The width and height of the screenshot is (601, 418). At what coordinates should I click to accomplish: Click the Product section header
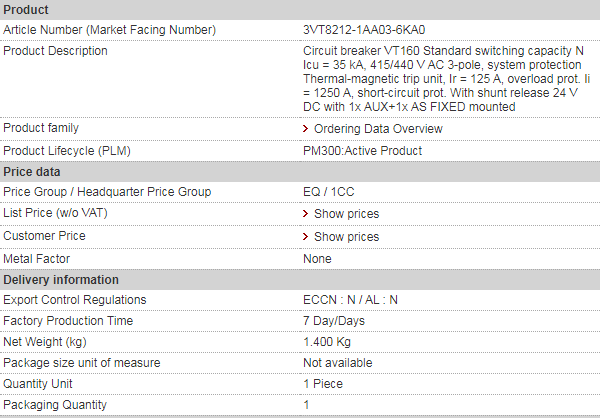[26, 10]
